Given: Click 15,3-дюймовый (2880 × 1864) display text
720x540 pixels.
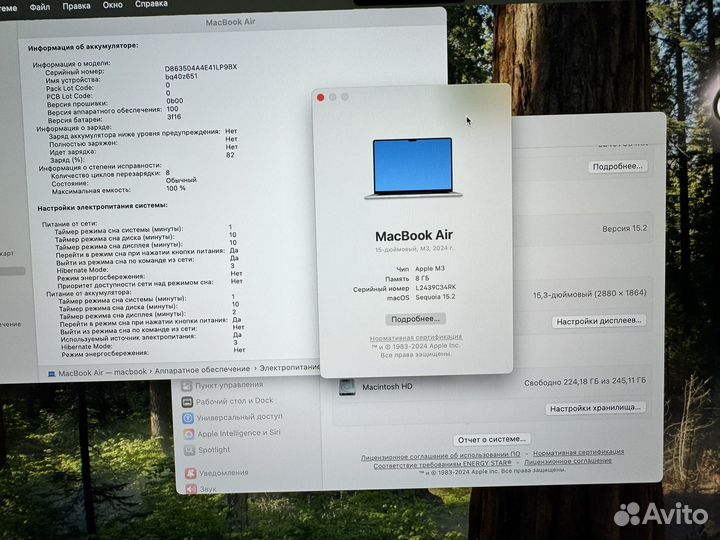Looking at the screenshot, I should click(590, 294).
